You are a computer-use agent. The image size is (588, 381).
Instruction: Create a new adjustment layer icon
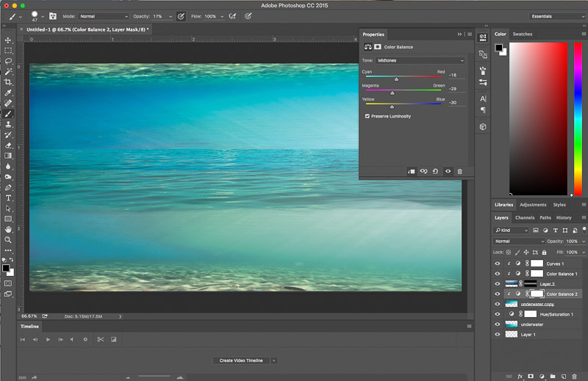(x=542, y=376)
